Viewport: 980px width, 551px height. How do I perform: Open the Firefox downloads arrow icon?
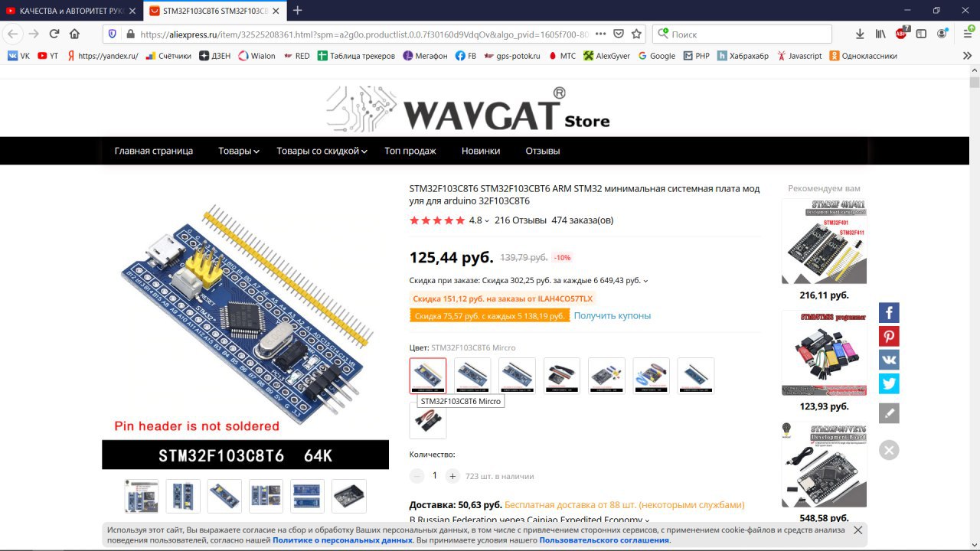pos(860,34)
